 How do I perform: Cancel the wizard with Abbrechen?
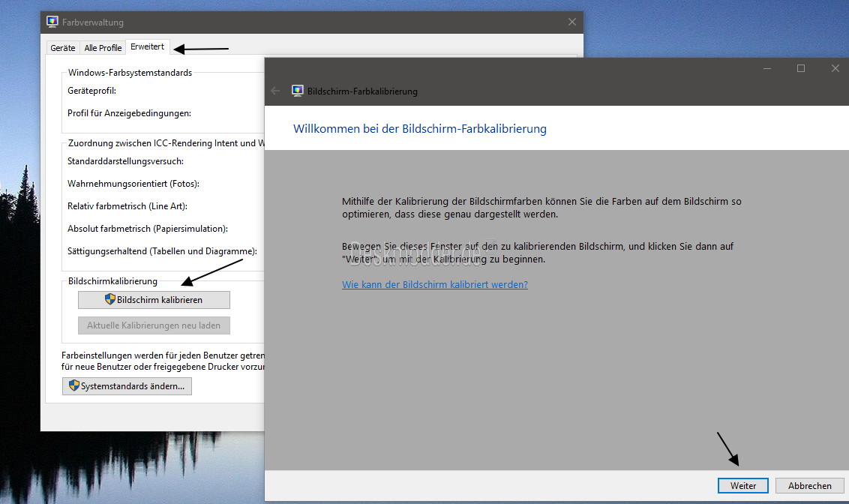point(809,485)
